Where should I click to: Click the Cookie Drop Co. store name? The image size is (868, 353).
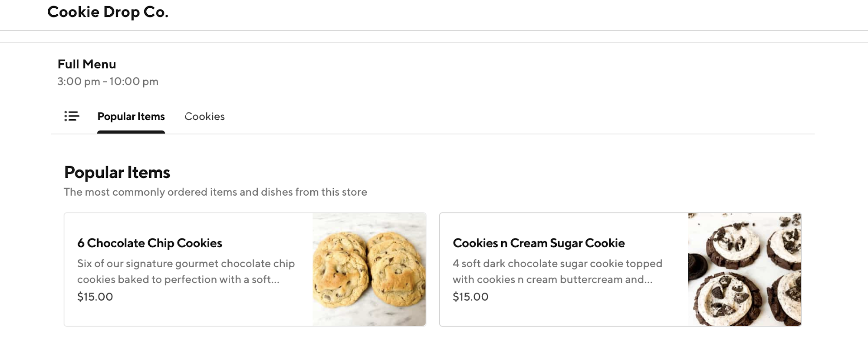[x=108, y=12]
